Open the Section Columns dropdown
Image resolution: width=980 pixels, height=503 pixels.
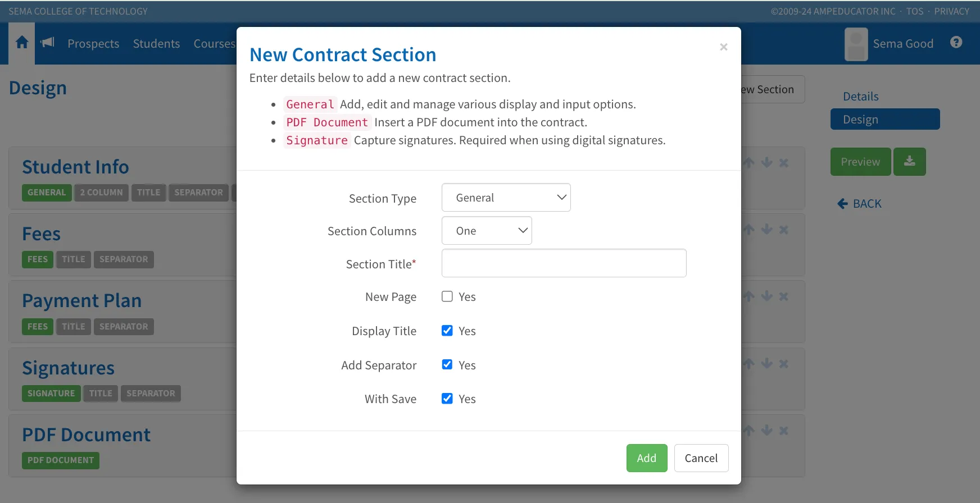tap(487, 231)
